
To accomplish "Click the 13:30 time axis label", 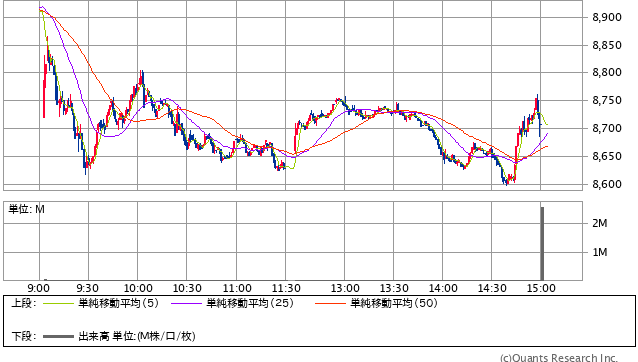I will click(x=394, y=288).
